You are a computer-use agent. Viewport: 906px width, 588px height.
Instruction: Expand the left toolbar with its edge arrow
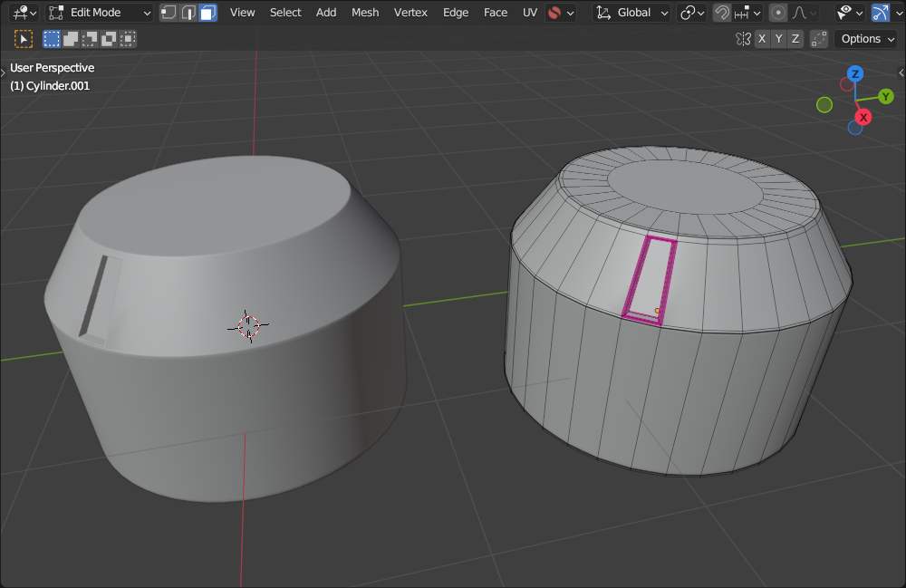tap(3, 72)
